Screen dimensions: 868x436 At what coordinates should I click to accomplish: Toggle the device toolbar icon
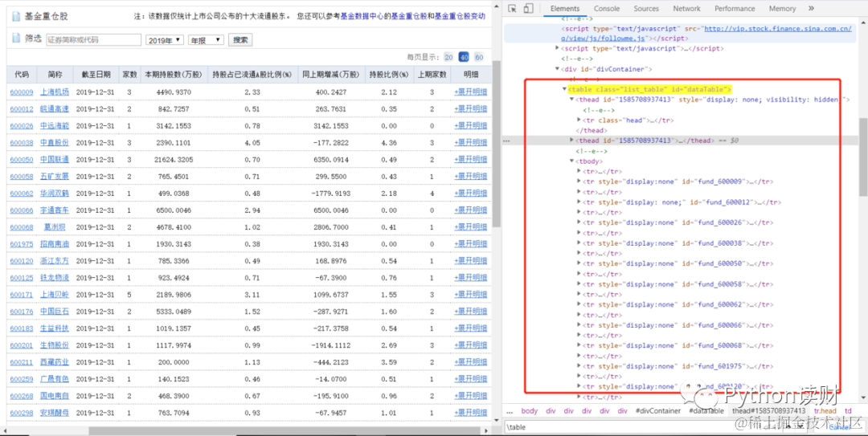[x=528, y=8]
